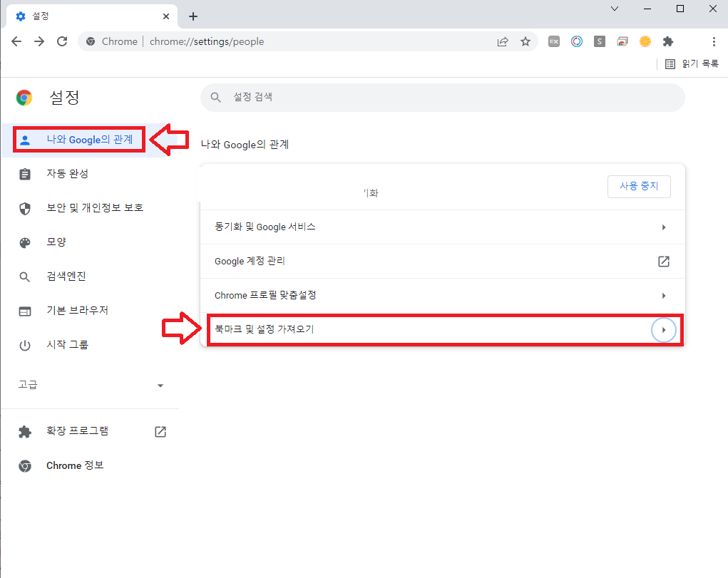This screenshot has height=578, width=728.
Task: Click the Chrome icon beside Chrome 정보
Action: 25,465
